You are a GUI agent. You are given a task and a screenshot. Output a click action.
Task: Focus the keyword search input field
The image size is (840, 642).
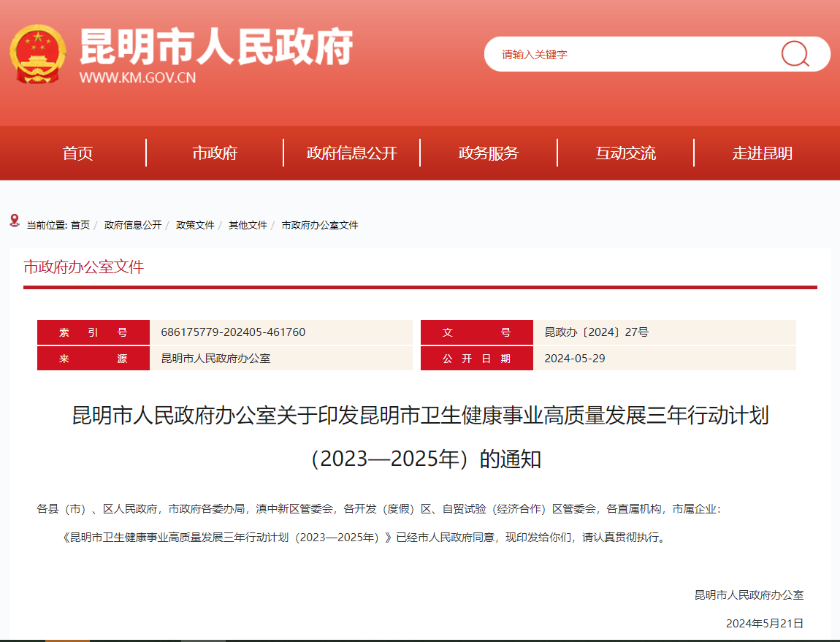tap(628, 54)
